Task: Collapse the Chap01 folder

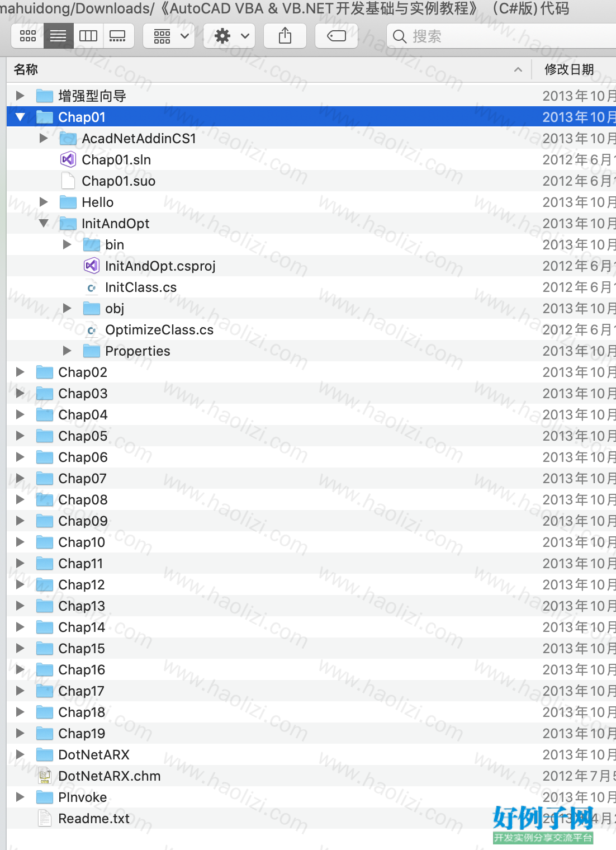Action: [x=20, y=117]
